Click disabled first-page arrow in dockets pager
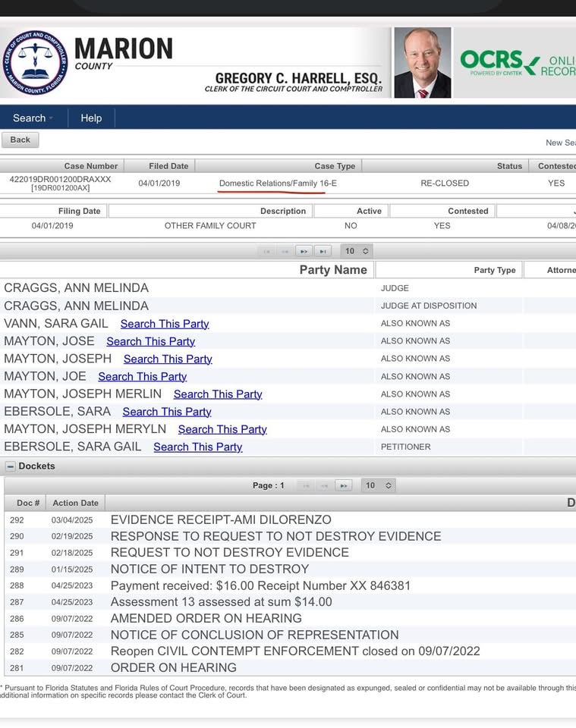The width and height of the screenshot is (576, 728). click(306, 485)
